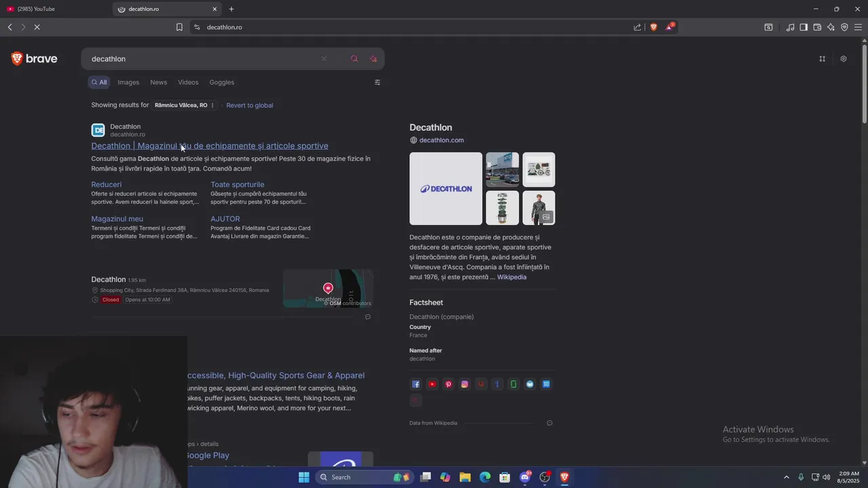Go back using the browser back arrow
This screenshot has width=868, height=488.
[x=10, y=27]
